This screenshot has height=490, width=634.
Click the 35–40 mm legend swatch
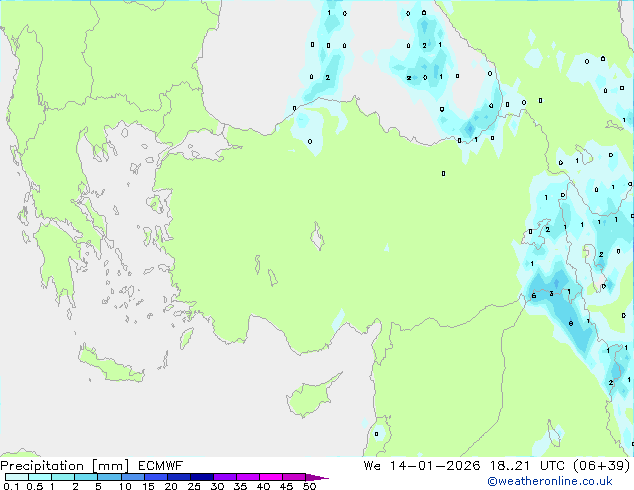pyautogui.click(x=248, y=477)
